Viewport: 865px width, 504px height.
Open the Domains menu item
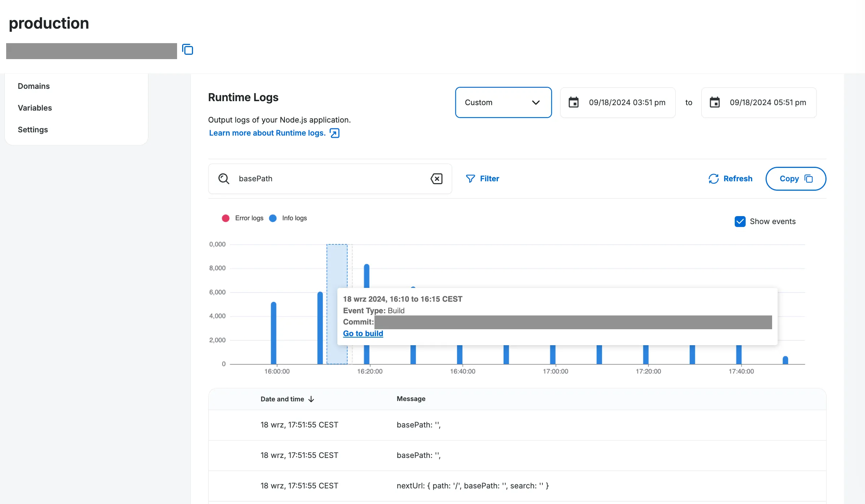[x=34, y=86]
